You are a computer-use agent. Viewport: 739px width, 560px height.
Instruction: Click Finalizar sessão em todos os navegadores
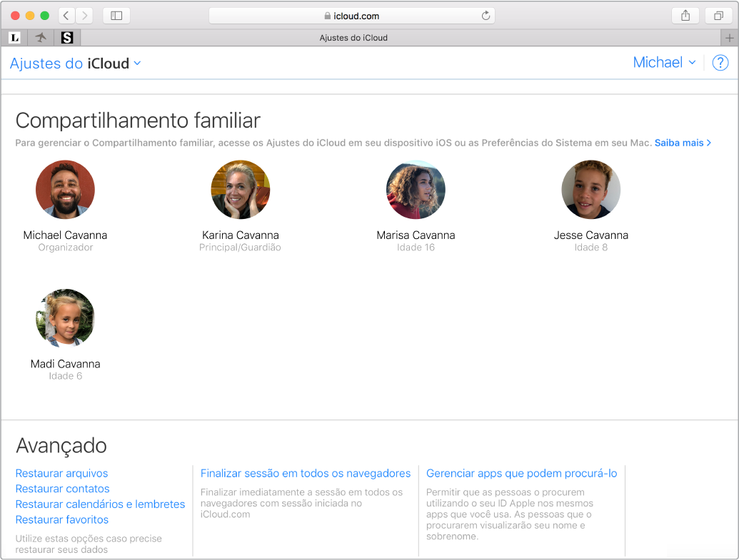(x=305, y=473)
